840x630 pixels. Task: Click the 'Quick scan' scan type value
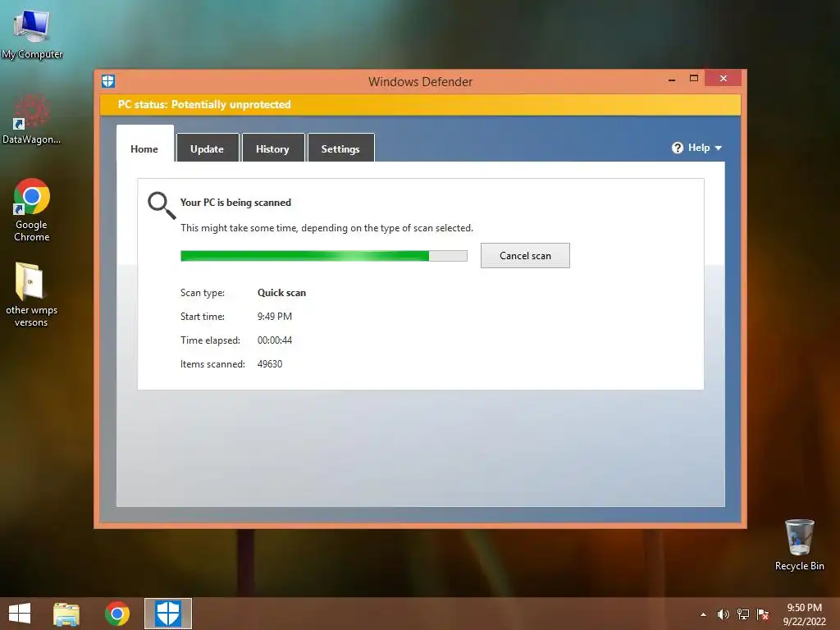282,293
